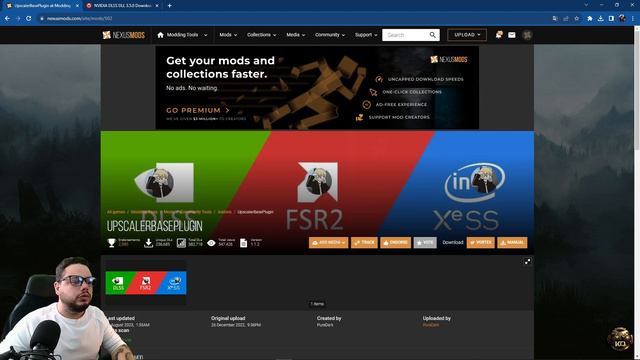The width and height of the screenshot is (640, 360).
Task: Open the notifications bell
Action: coord(499,35)
